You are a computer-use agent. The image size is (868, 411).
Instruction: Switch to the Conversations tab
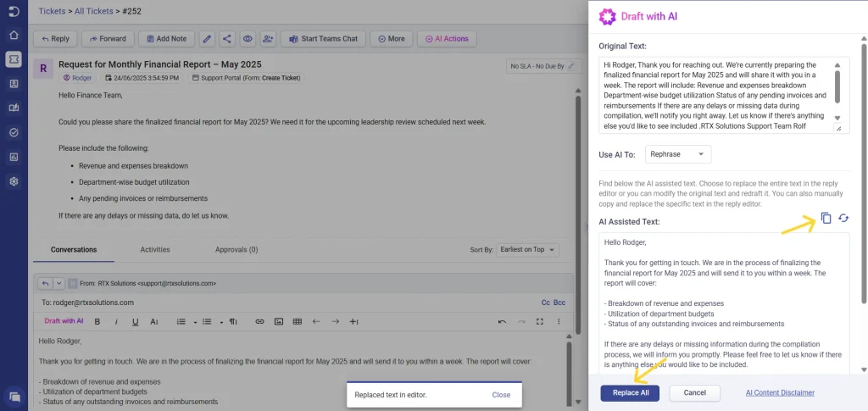74,249
